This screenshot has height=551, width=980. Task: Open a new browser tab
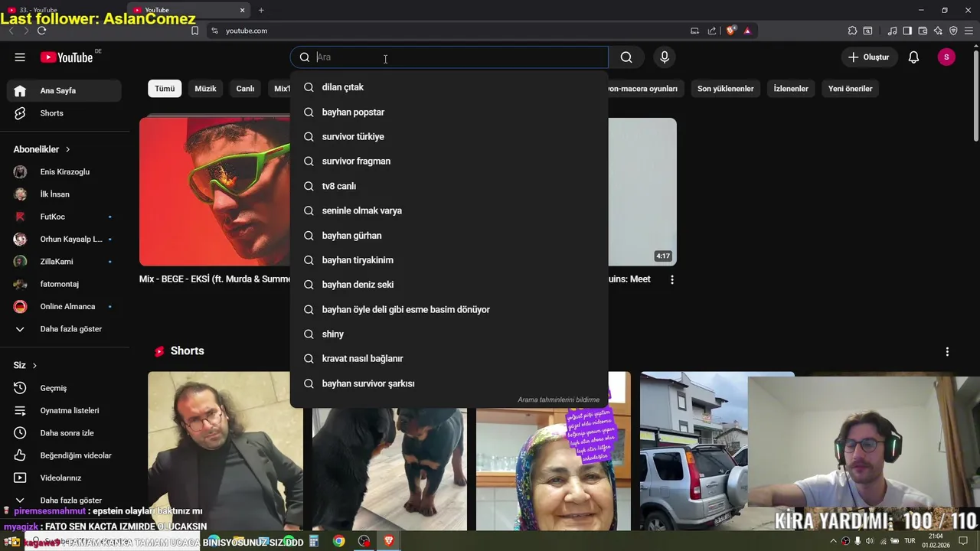261,10
